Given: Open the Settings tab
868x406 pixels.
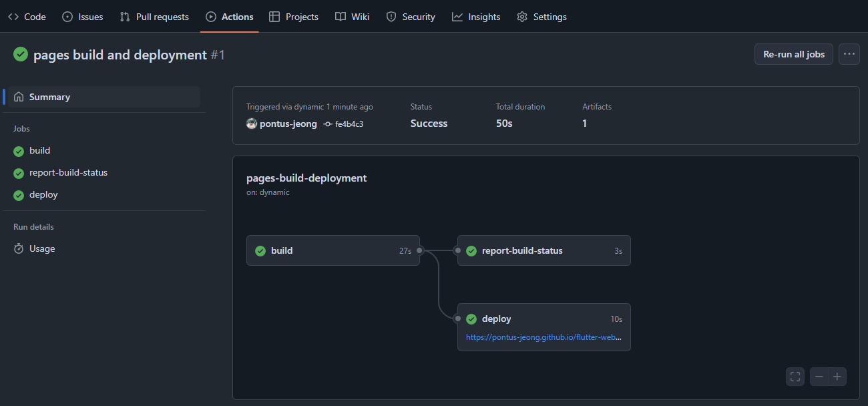Looking at the screenshot, I should pyautogui.click(x=541, y=17).
